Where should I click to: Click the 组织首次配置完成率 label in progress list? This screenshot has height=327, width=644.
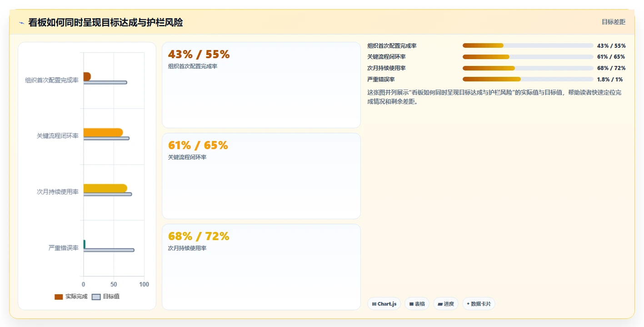(x=392, y=46)
